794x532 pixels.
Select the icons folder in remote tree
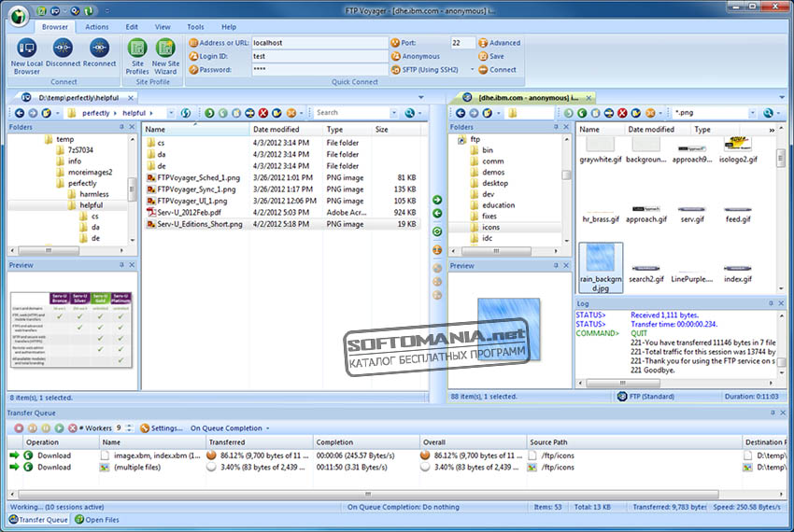coord(485,228)
